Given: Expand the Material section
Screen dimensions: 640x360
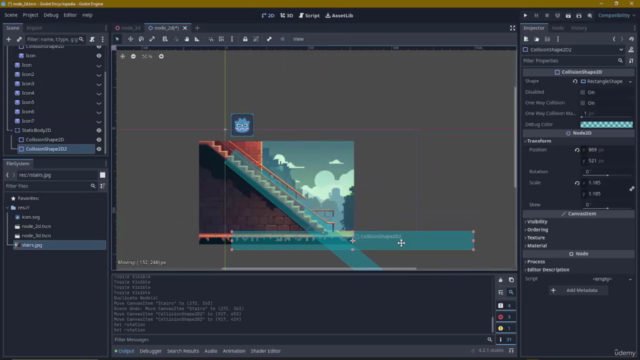Looking at the screenshot, I should coord(537,246).
